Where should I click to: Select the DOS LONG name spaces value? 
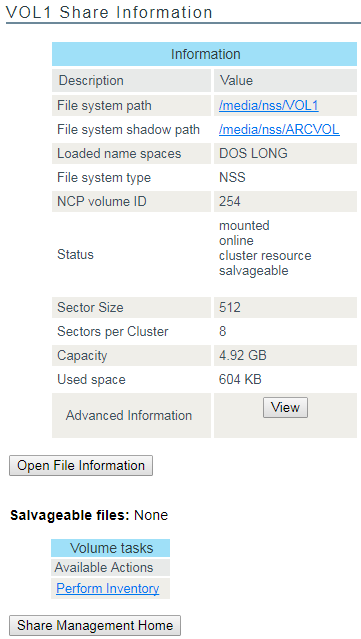(253, 153)
